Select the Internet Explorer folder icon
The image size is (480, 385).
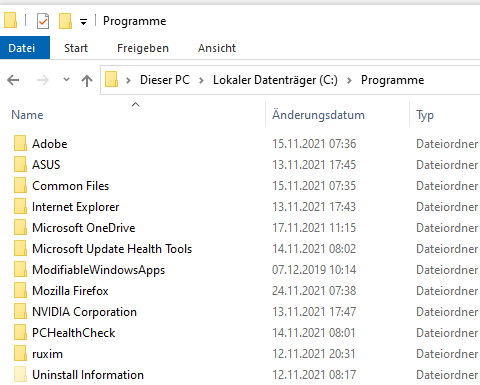point(20,206)
